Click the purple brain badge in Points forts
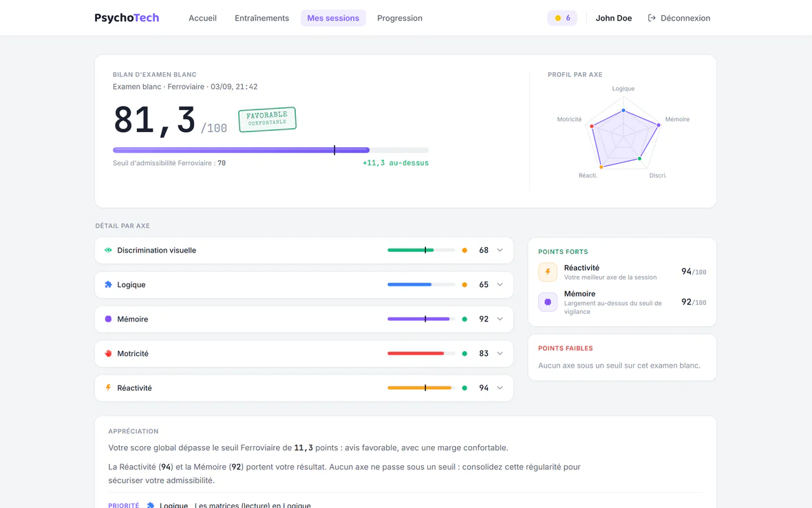Image resolution: width=812 pixels, height=508 pixels. pos(547,302)
